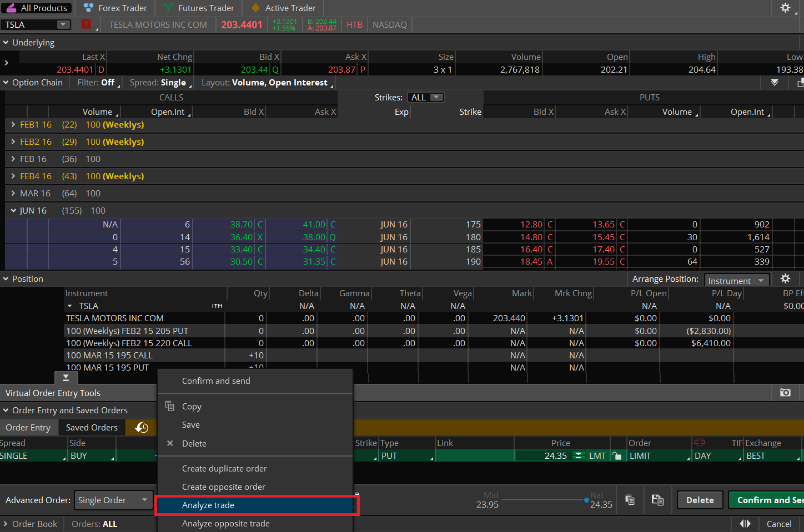Open the BEST exchange dropdown
This screenshot has width=804, height=532.
773,455
